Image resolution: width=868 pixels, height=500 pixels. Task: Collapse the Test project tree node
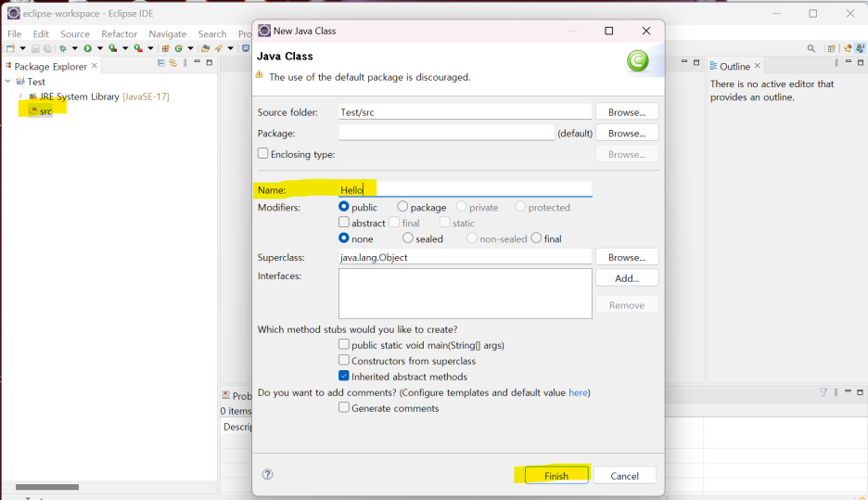pyautogui.click(x=7, y=82)
